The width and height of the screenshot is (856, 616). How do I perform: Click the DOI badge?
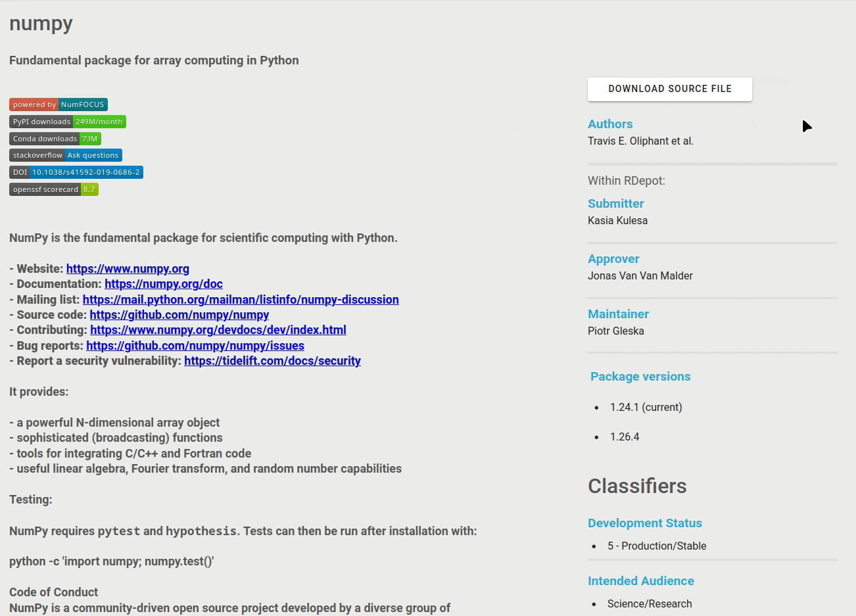pos(76,172)
